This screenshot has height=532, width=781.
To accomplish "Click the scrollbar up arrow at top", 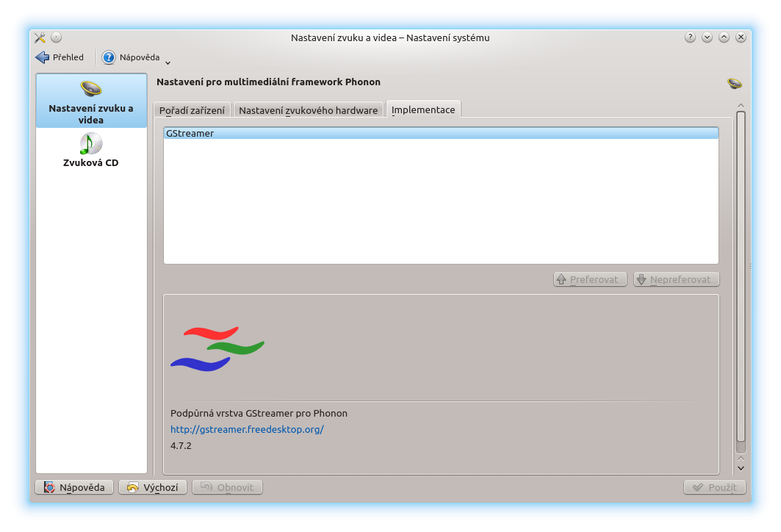I will (x=741, y=106).
